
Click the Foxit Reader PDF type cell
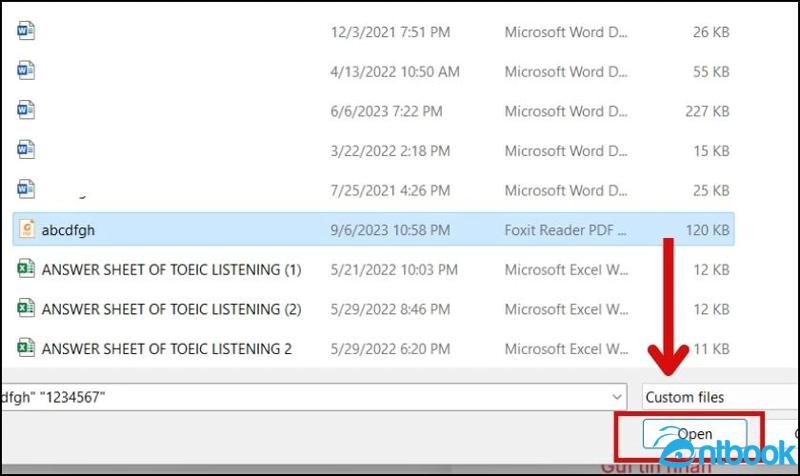(565, 230)
